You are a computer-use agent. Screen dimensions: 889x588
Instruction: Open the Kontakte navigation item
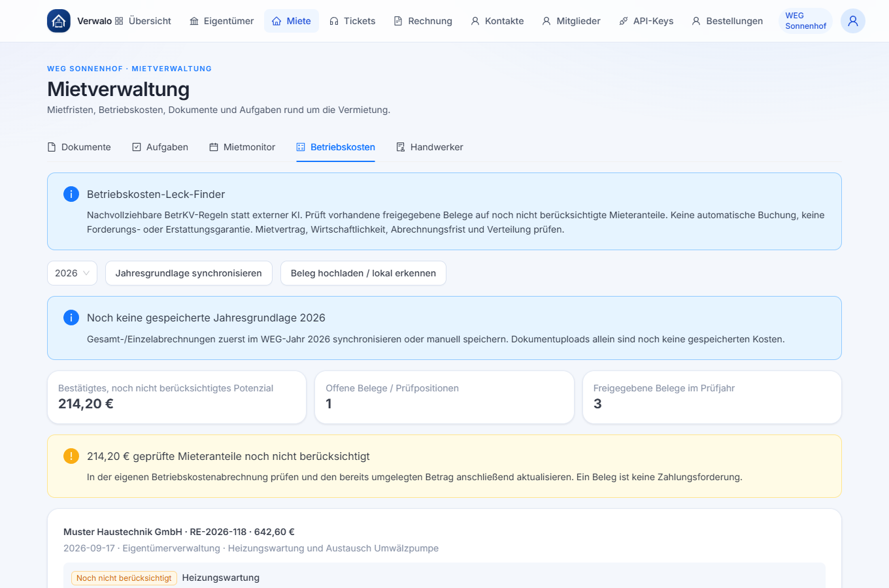(497, 21)
